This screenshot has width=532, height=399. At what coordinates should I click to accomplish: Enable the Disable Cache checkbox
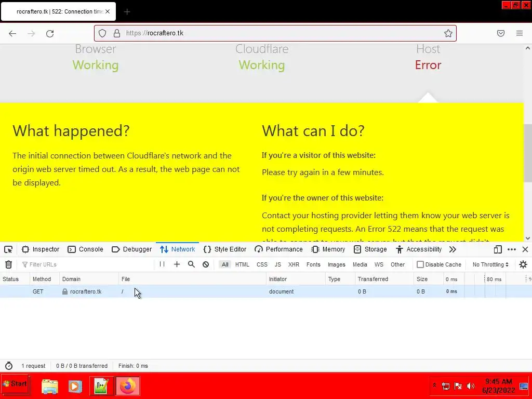[420, 264]
